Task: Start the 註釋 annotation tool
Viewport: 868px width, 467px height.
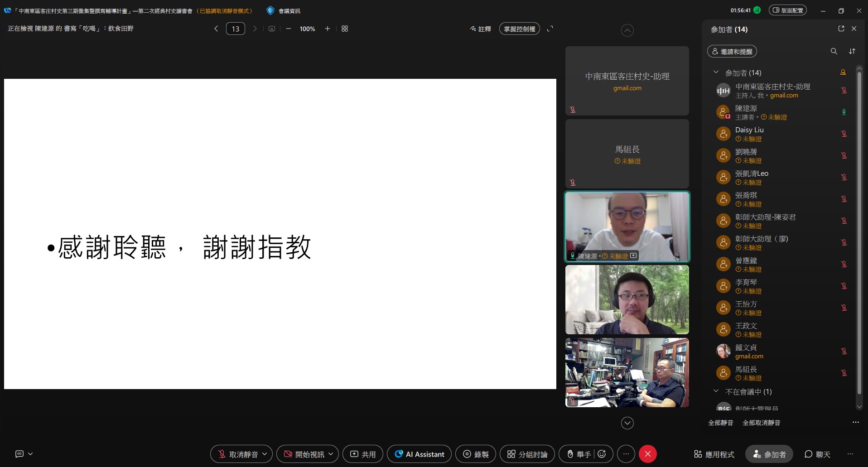Action: [481, 29]
